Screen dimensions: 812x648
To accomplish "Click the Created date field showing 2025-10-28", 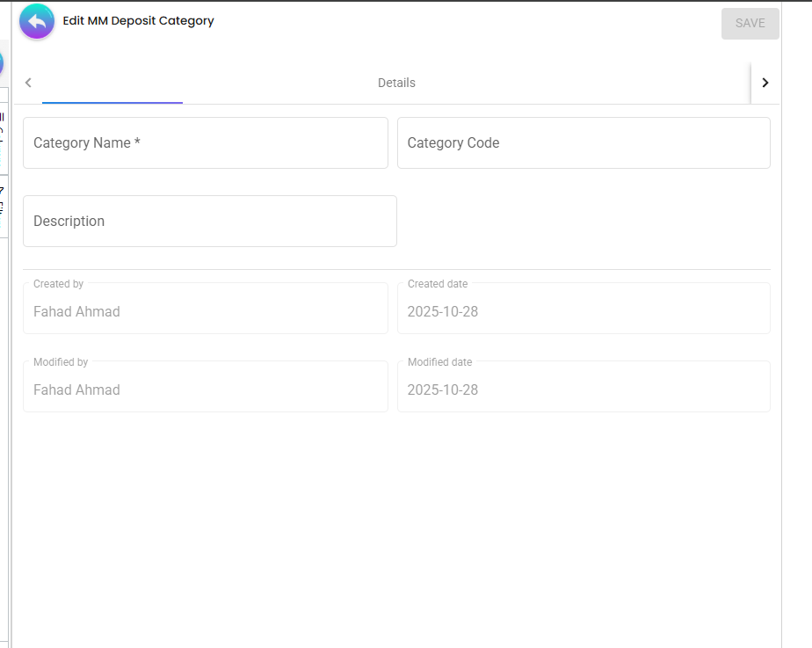I will click(584, 308).
